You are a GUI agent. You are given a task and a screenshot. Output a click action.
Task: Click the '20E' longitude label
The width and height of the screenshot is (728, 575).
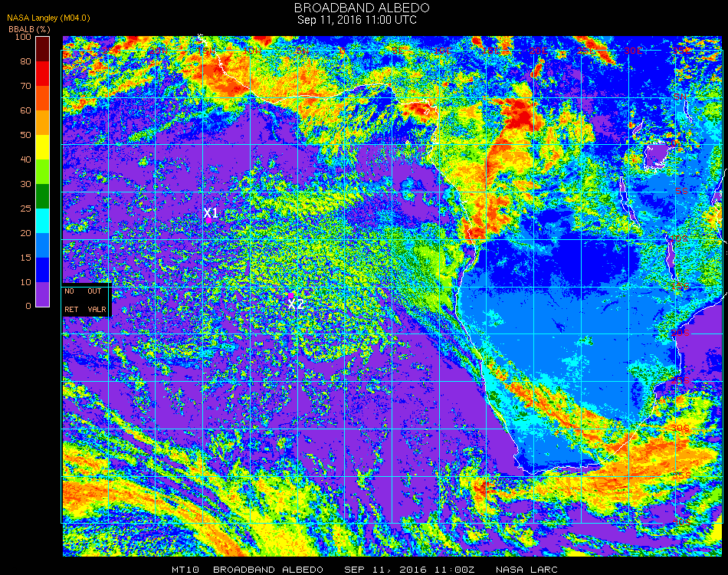pyautogui.click(x=539, y=51)
